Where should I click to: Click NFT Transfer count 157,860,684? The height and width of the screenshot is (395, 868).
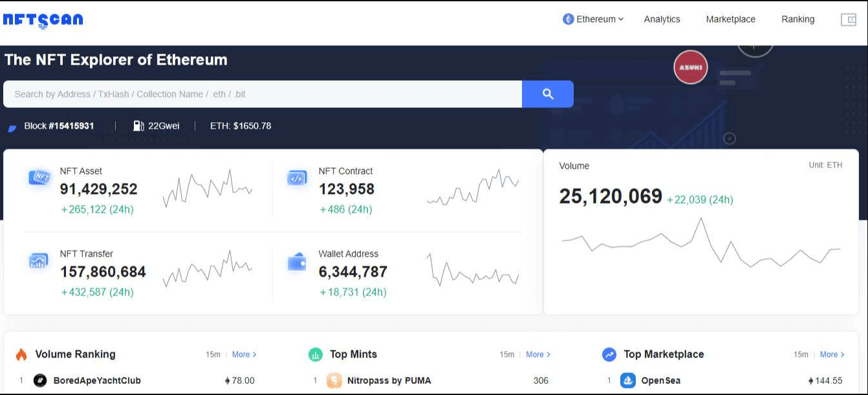point(103,272)
